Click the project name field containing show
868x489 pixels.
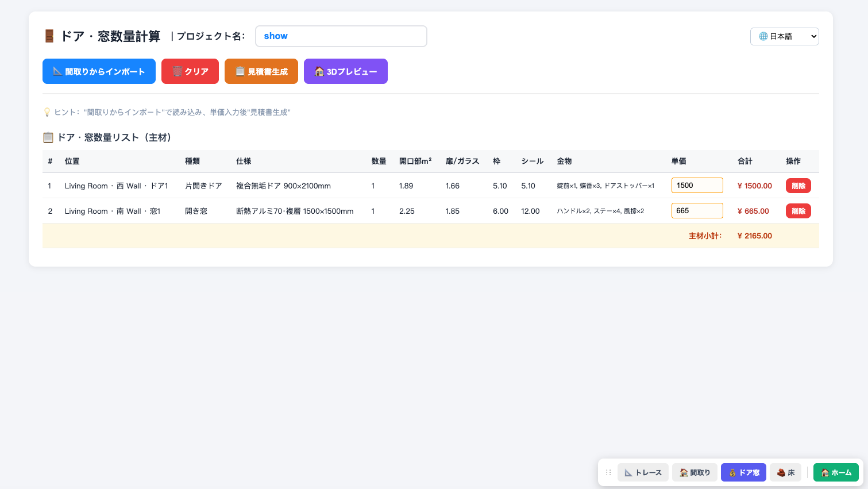[x=341, y=36]
